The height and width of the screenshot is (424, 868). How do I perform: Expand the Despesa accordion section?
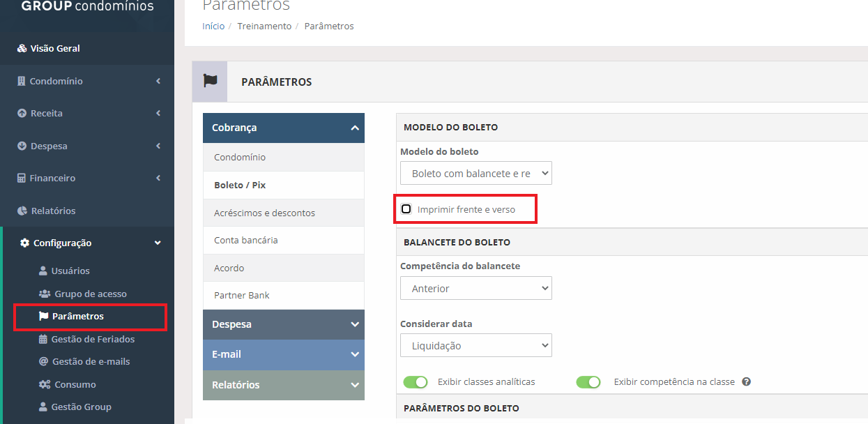pyautogui.click(x=284, y=324)
